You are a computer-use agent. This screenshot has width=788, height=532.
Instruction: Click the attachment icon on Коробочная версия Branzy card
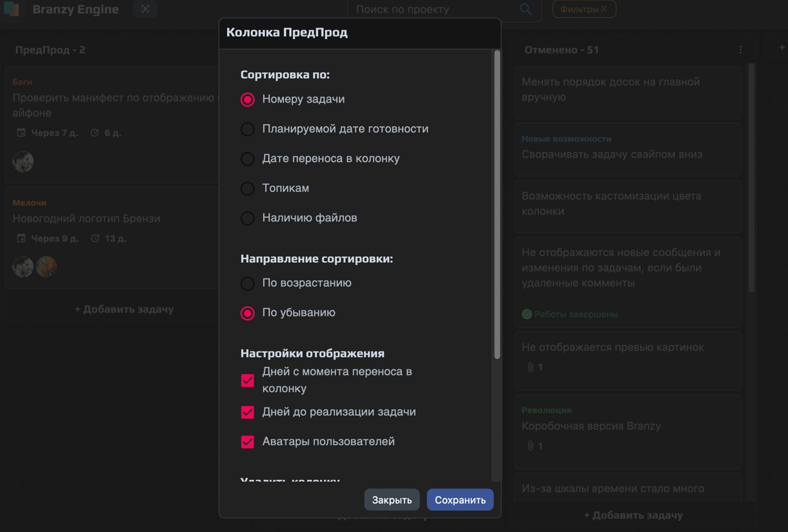(x=531, y=446)
